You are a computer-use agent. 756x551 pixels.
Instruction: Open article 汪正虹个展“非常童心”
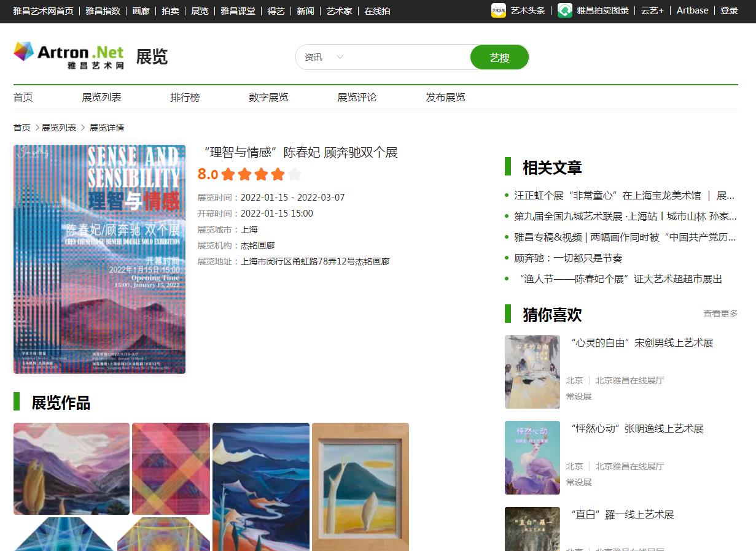pyautogui.click(x=625, y=196)
